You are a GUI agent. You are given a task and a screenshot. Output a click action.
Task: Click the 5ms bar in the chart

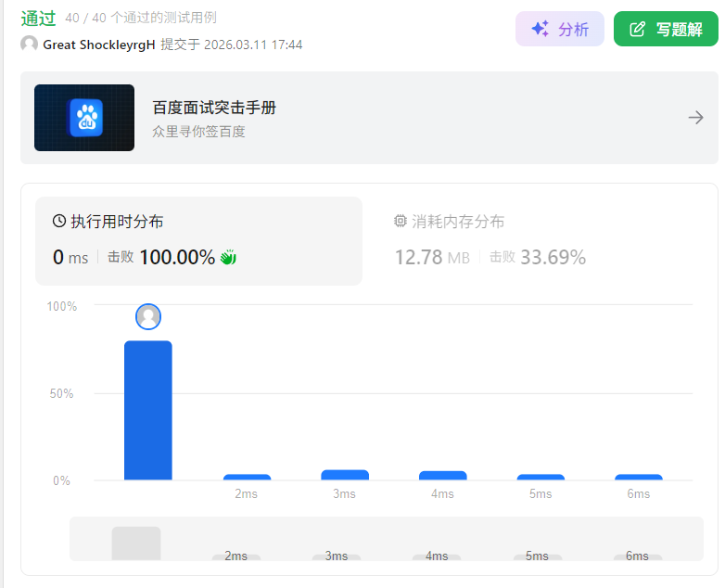pos(541,477)
